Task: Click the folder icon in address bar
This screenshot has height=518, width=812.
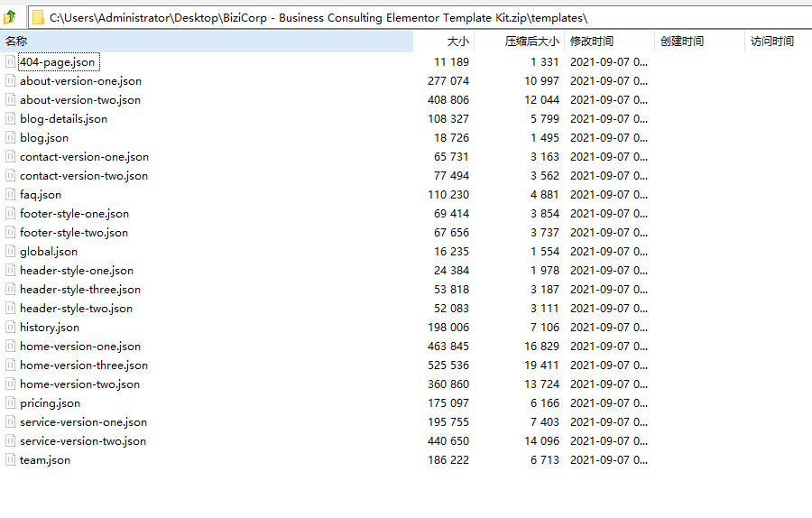Action: click(x=38, y=18)
